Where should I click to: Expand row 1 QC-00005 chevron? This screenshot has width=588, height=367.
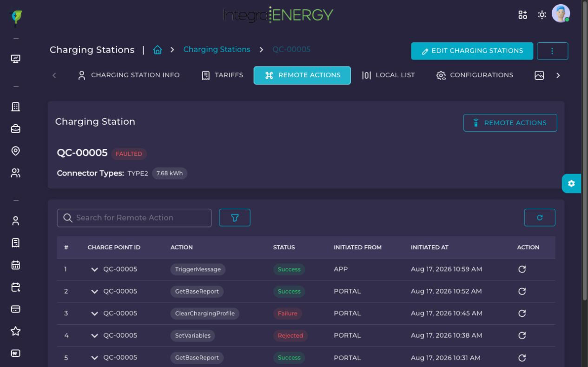click(95, 269)
